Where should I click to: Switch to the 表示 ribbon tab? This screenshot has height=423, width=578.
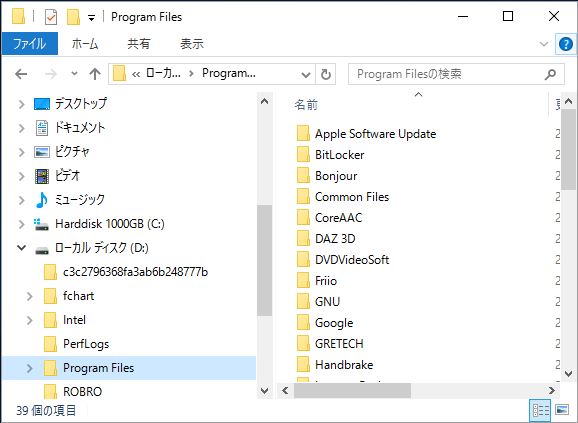coord(192,43)
